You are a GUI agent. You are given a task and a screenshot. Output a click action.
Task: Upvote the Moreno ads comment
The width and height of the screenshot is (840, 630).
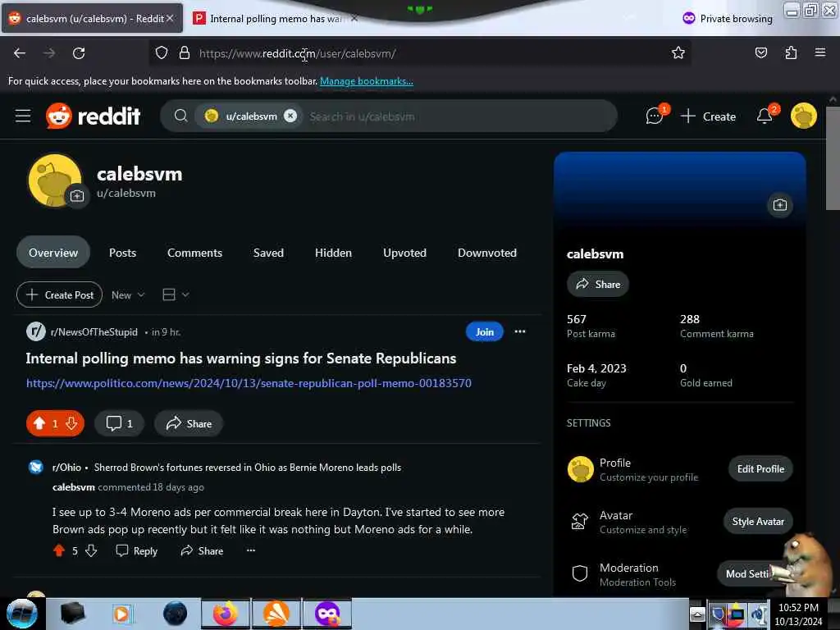(x=59, y=550)
